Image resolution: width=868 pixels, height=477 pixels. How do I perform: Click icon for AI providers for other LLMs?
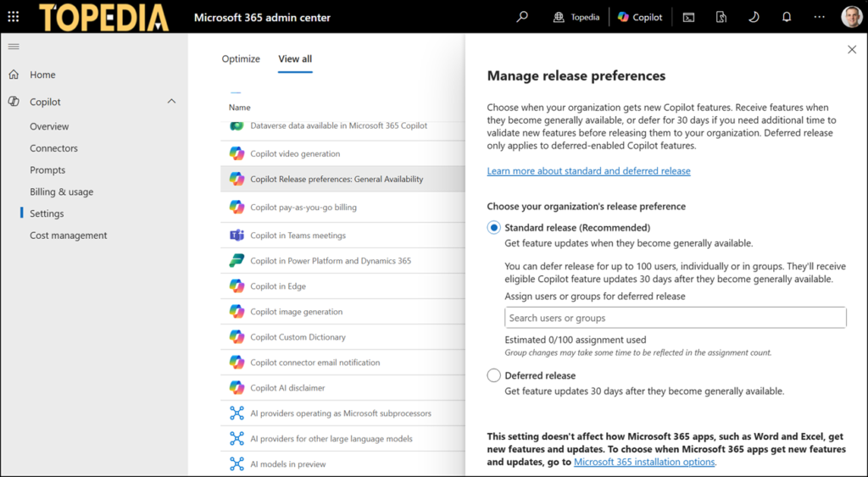click(x=237, y=439)
